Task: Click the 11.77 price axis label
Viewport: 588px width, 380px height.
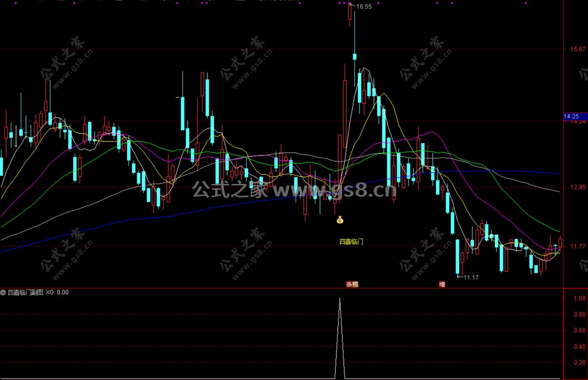Action: coord(577,246)
